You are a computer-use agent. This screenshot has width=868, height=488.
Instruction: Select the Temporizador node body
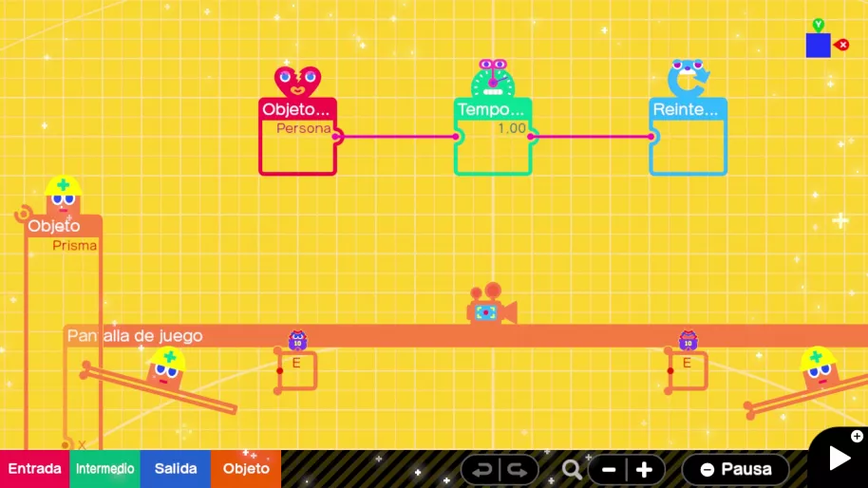[493, 137]
